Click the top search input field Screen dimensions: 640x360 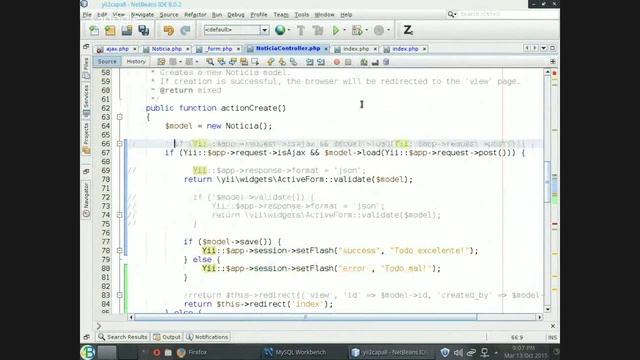coord(508,14)
